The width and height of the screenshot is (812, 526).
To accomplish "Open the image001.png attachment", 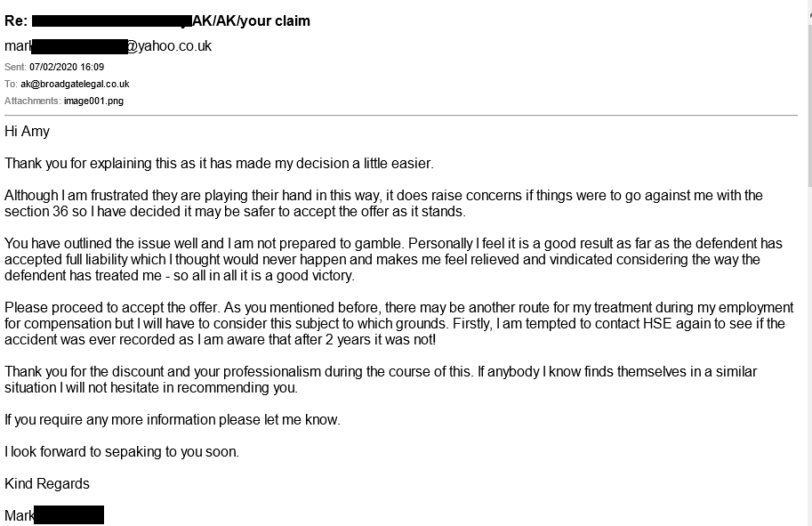I will [93, 101].
